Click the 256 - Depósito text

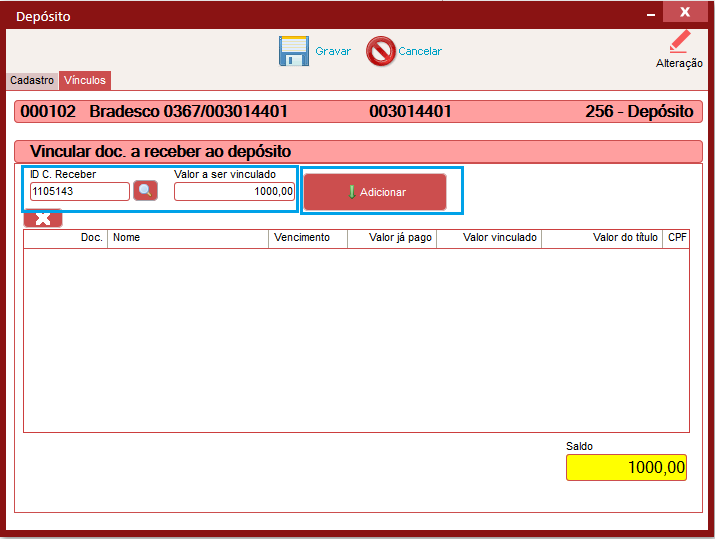point(639,112)
